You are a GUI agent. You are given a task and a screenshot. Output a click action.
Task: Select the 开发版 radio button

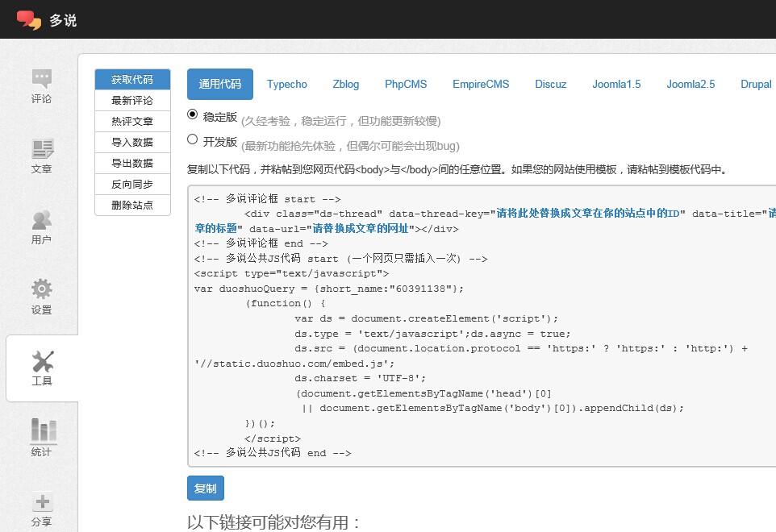click(193, 139)
